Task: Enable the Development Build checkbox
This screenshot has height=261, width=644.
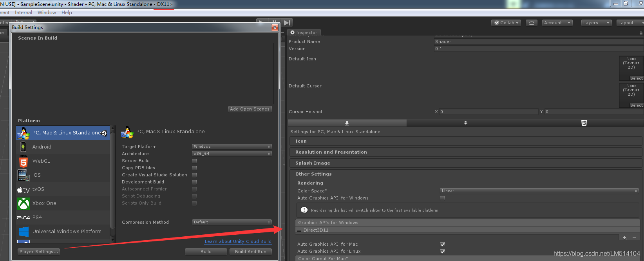Action: point(194,182)
